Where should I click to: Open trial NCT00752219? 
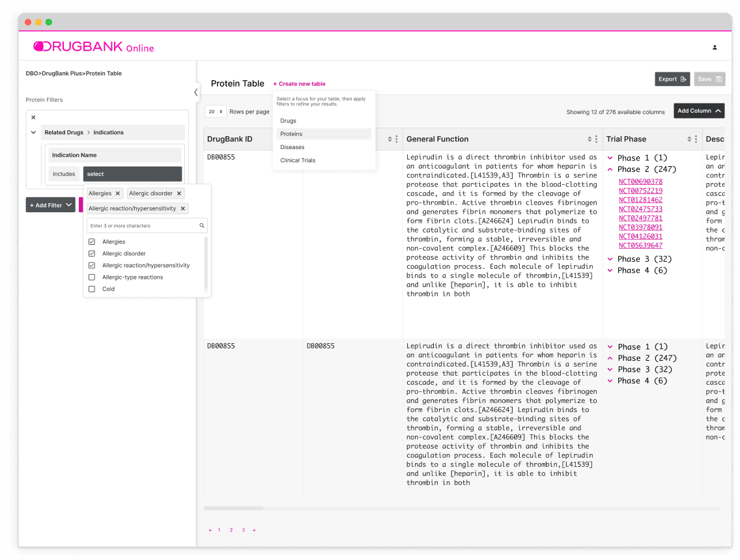pyautogui.click(x=640, y=191)
